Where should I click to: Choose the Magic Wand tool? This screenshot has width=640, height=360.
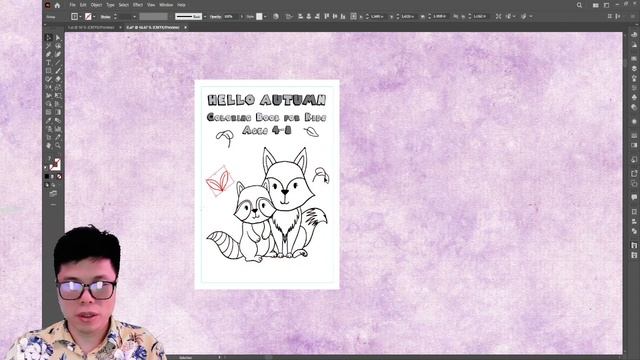(49, 46)
